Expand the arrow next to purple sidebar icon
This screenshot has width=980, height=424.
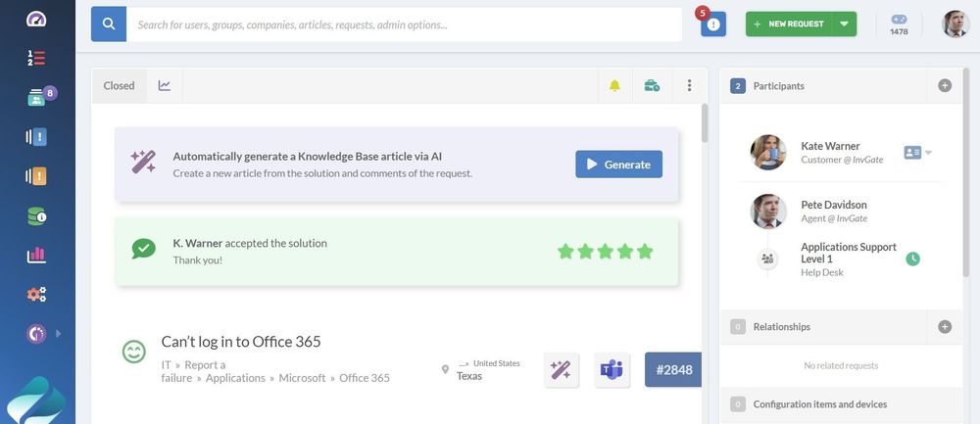click(x=59, y=334)
